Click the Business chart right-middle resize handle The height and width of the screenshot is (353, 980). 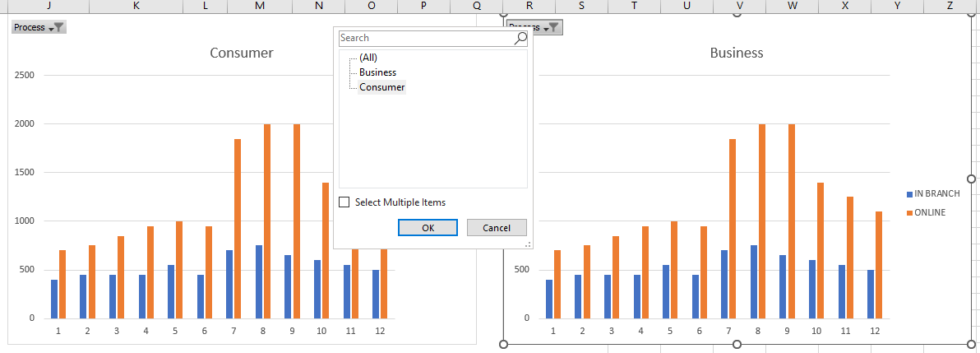971,179
